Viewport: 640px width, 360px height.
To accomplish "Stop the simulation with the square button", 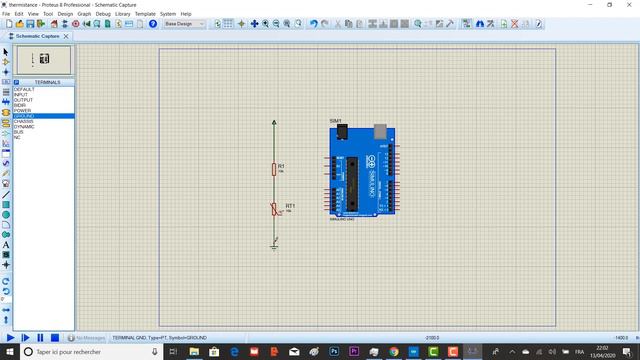I will click(x=55, y=338).
